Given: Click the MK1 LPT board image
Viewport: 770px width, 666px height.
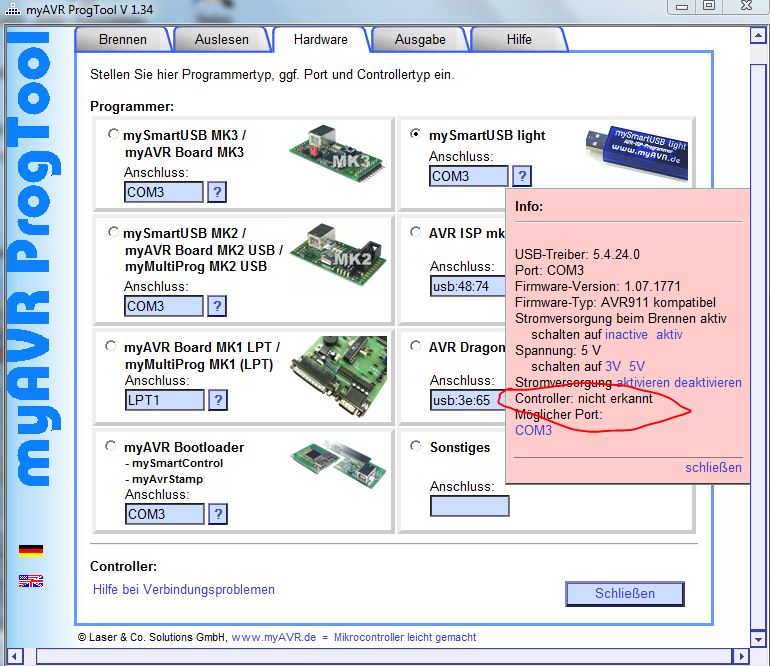Looking at the screenshot, I should coord(339,376).
